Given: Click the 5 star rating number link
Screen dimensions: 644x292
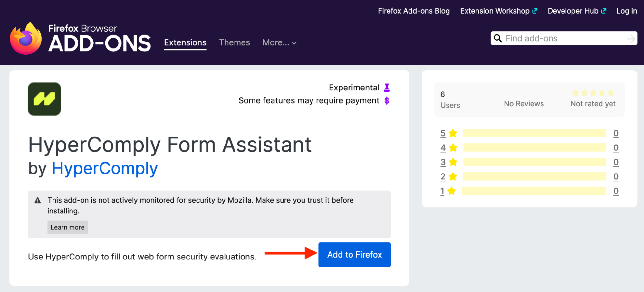Looking at the screenshot, I should [443, 133].
